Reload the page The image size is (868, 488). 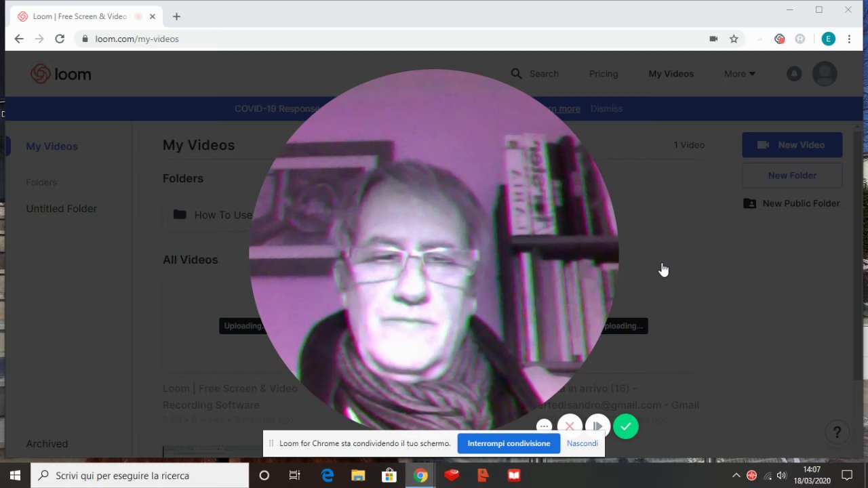[60, 39]
